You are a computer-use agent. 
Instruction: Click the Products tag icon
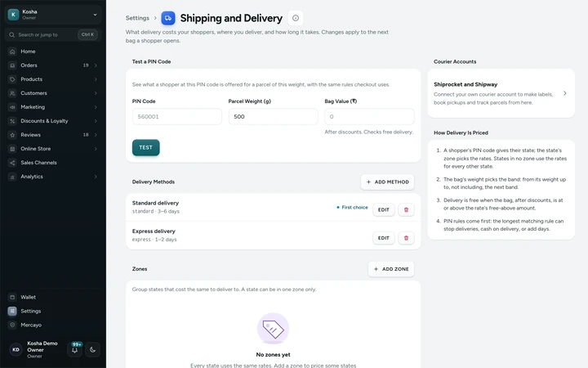point(12,79)
